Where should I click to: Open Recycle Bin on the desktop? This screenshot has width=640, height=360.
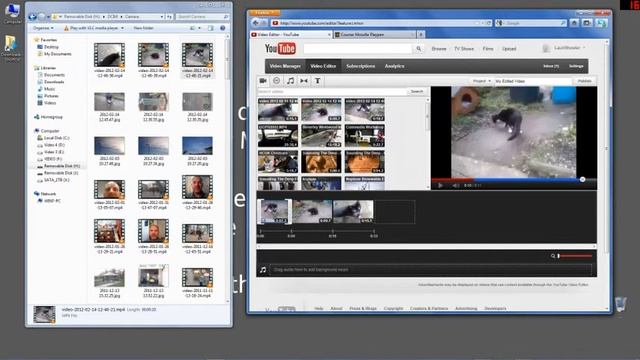(620, 305)
